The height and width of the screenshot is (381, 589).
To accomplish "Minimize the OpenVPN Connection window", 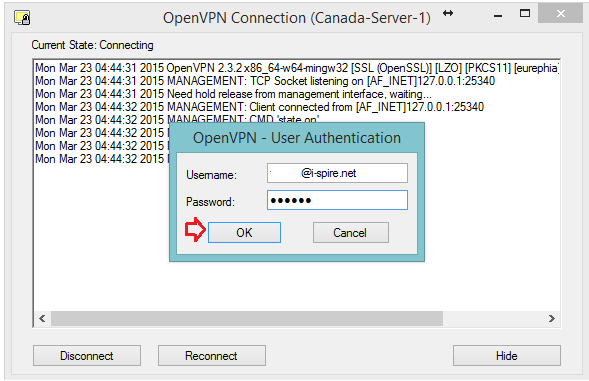I will (x=498, y=15).
